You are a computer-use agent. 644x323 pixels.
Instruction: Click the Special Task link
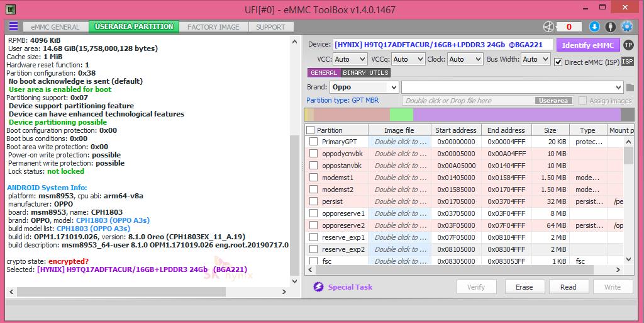(x=350, y=287)
